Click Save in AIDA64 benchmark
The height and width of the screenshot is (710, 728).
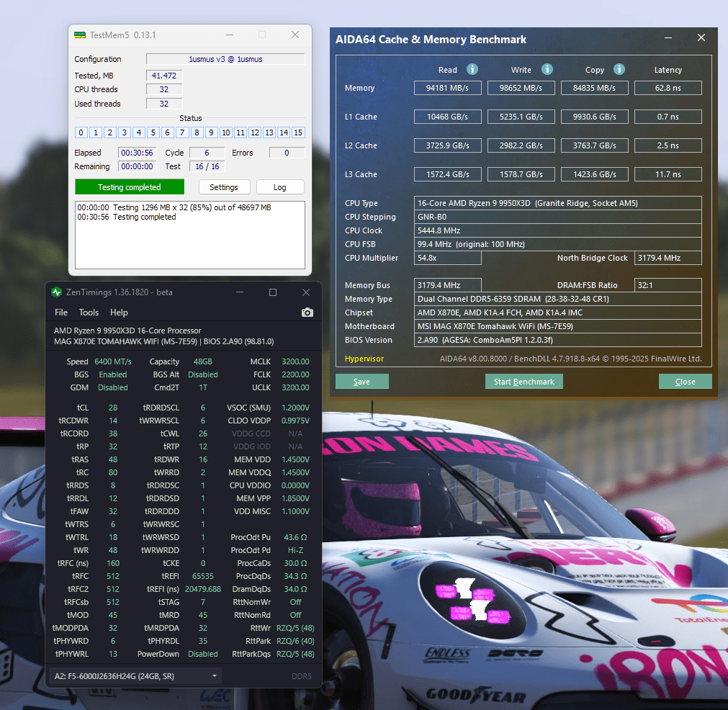(361, 382)
